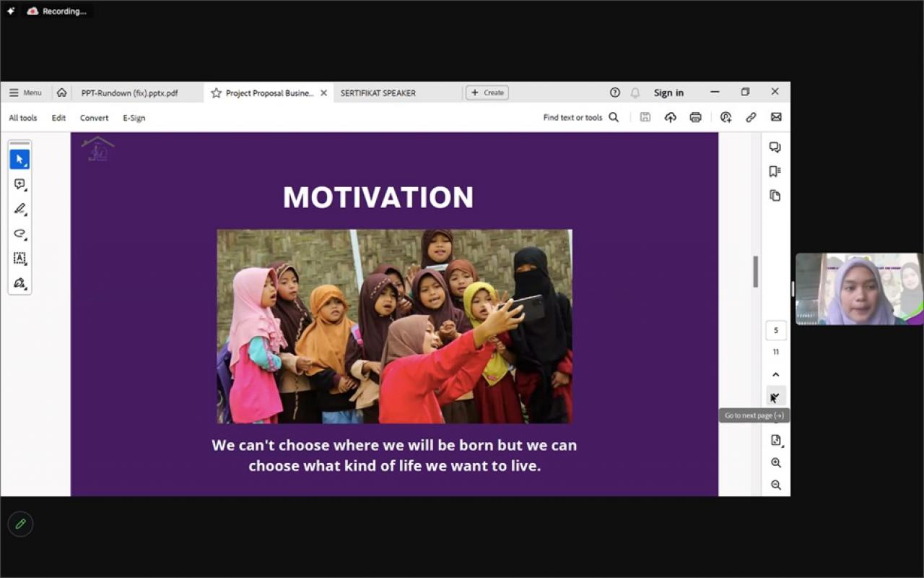Go to the next page
This screenshot has height=578, width=924.
pos(775,397)
